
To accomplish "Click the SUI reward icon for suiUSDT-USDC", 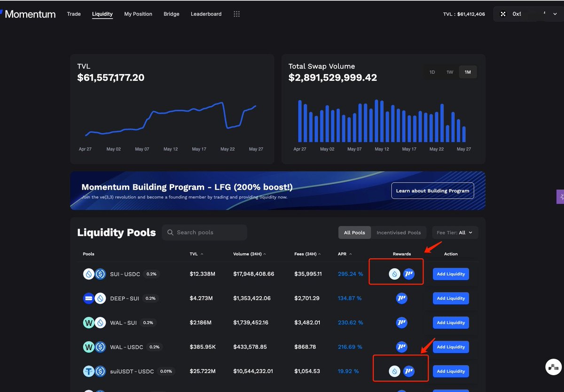I will coord(395,371).
